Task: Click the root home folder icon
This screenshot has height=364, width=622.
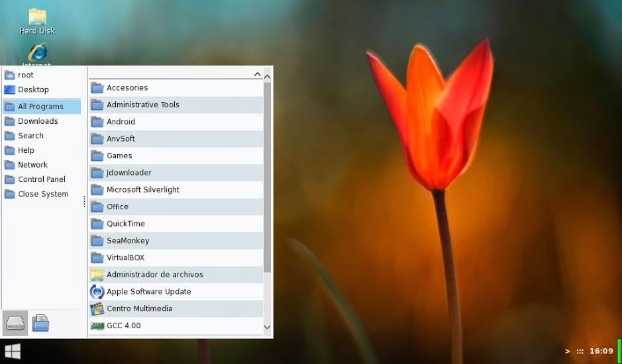Action: pos(9,75)
